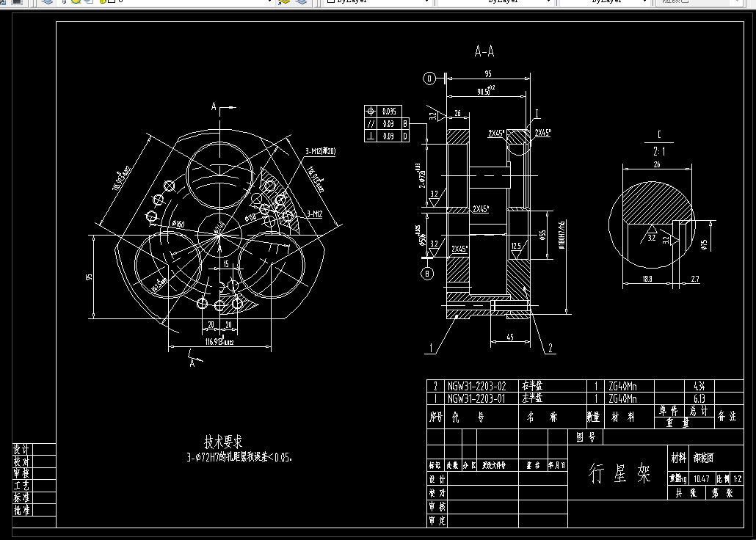Select the 图号 label cell
This screenshot has height=540, width=756.
(586, 437)
